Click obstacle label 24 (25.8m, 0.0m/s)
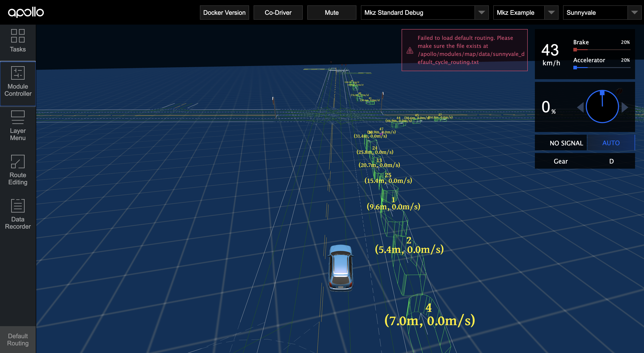 (375, 150)
